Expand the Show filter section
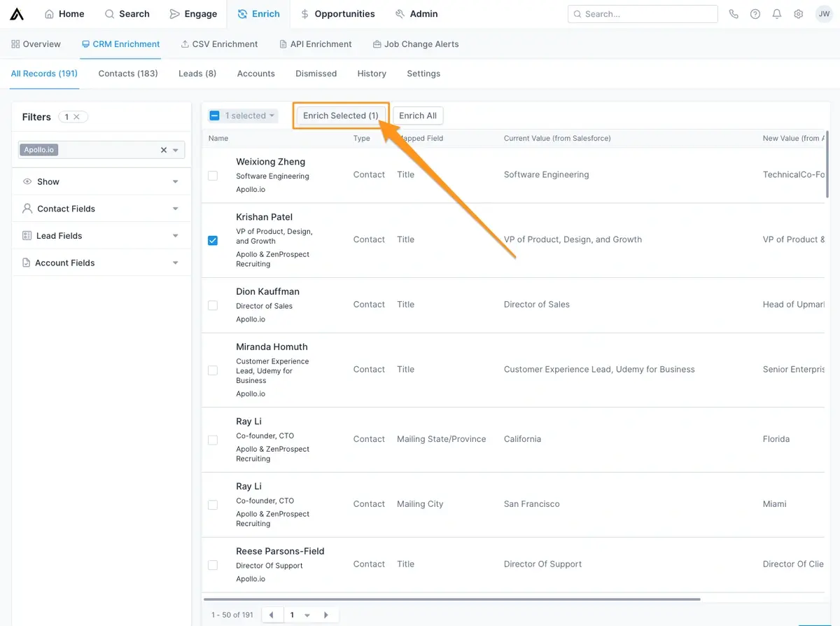This screenshot has width=840, height=626. 101,181
